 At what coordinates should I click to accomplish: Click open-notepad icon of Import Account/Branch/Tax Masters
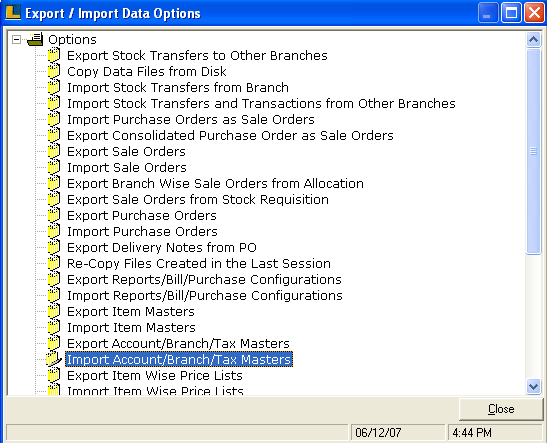[x=54, y=359]
